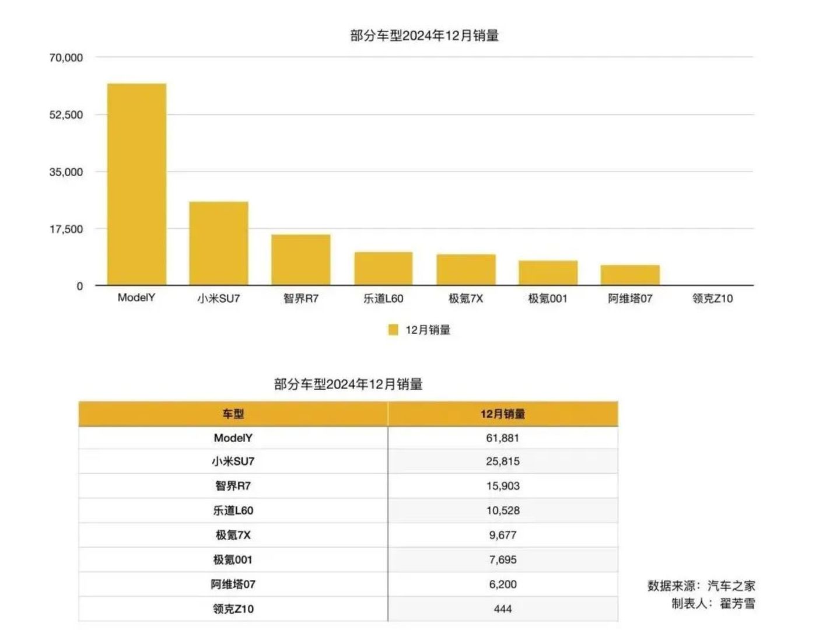This screenshot has height=630, width=840.
Task: Click the 小米SU7 bar in the chart
Action: (219, 243)
